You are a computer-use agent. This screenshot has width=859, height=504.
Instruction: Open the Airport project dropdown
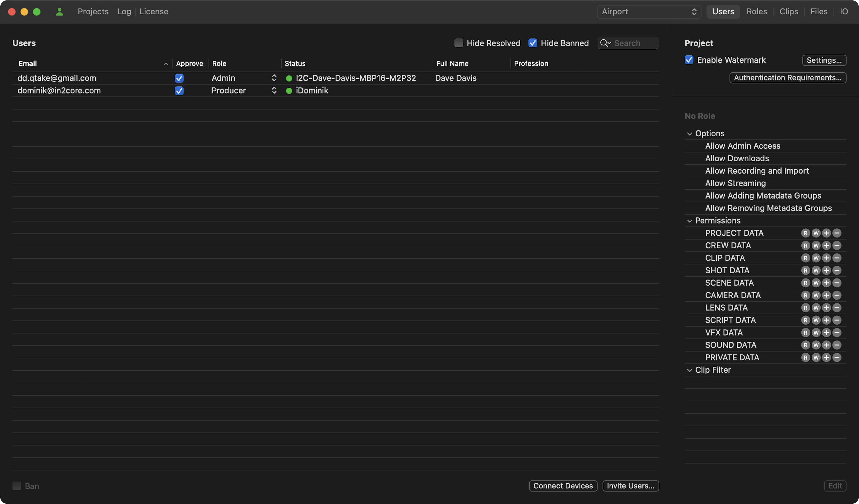649,12
